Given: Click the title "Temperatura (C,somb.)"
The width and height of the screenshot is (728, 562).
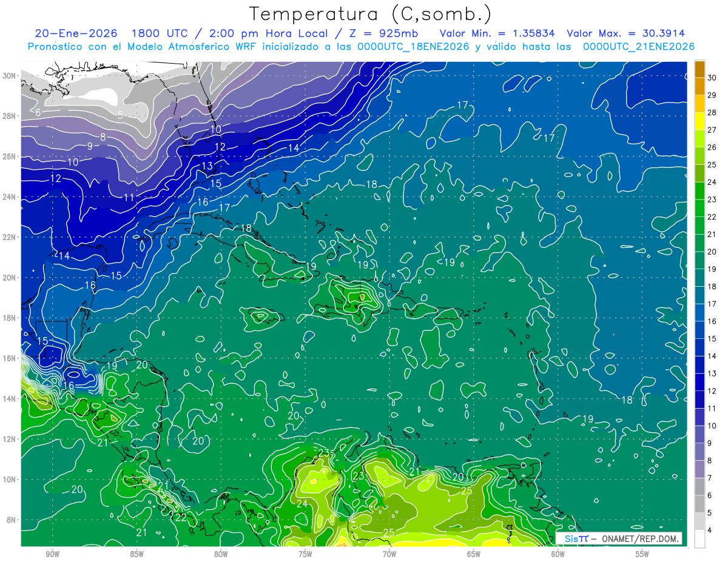Looking at the screenshot, I should tap(371, 14).
